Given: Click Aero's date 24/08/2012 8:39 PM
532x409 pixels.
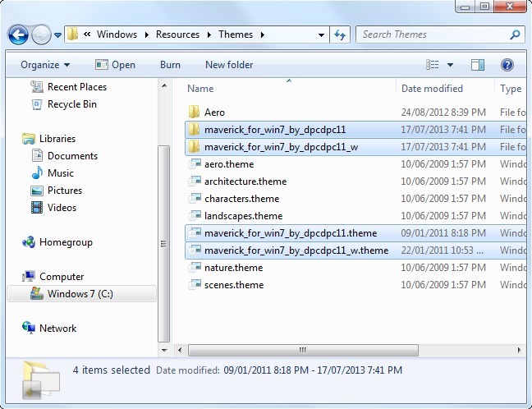Looking at the screenshot, I should [x=443, y=113].
